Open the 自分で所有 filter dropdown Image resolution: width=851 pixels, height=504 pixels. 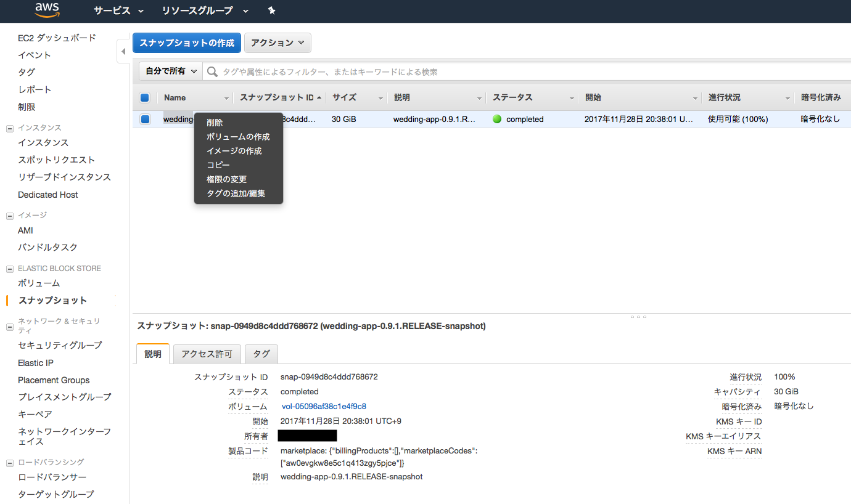click(171, 71)
